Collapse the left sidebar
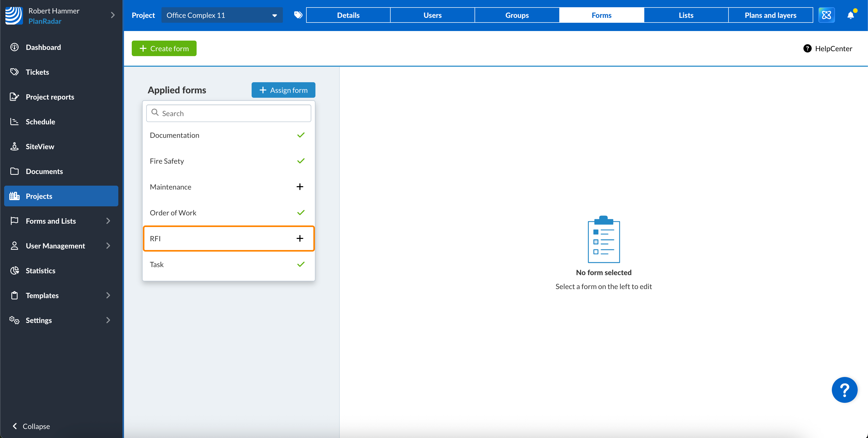Viewport: 868px width, 438px height. 31,426
